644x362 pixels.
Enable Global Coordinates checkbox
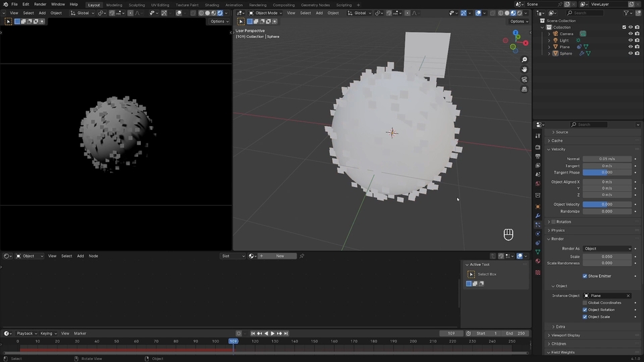pyautogui.click(x=585, y=303)
